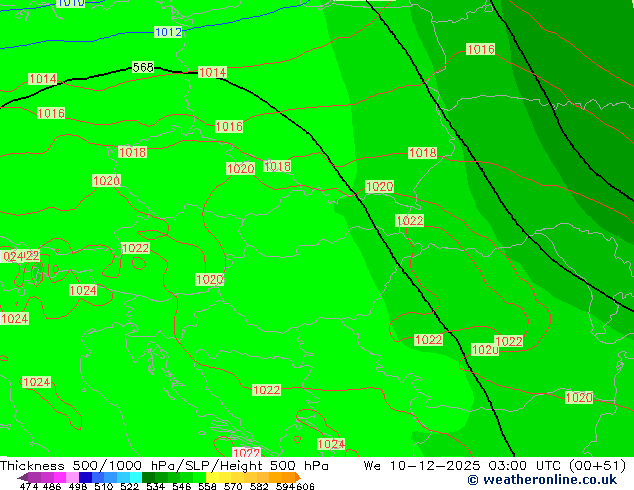
Task: Click the 474 legend value
Action: pyautogui.click(x=29, y=486)
